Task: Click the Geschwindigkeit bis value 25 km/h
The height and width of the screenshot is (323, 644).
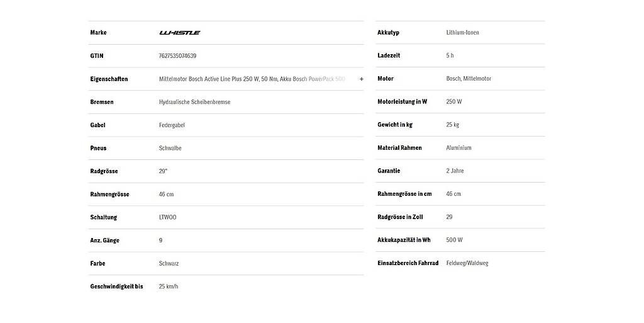Action: (x=169, y=286)
